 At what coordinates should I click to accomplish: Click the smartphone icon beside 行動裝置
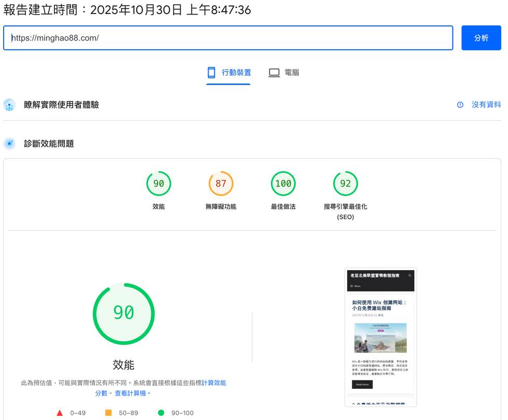point(211,72)
